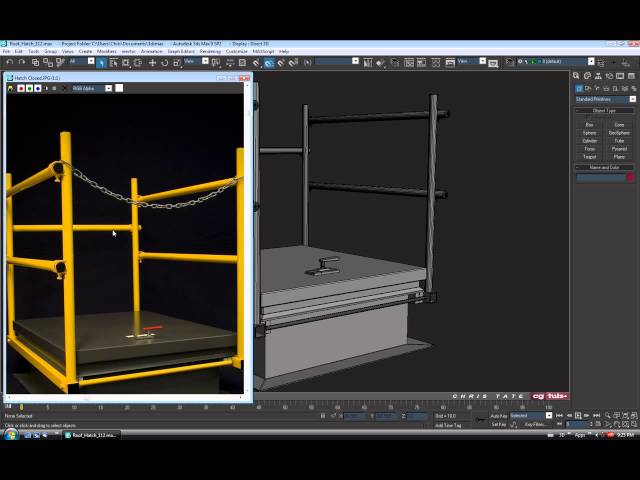Activate the Select and Move tool
Screen dimensions: 640x480
click(152, 62)
